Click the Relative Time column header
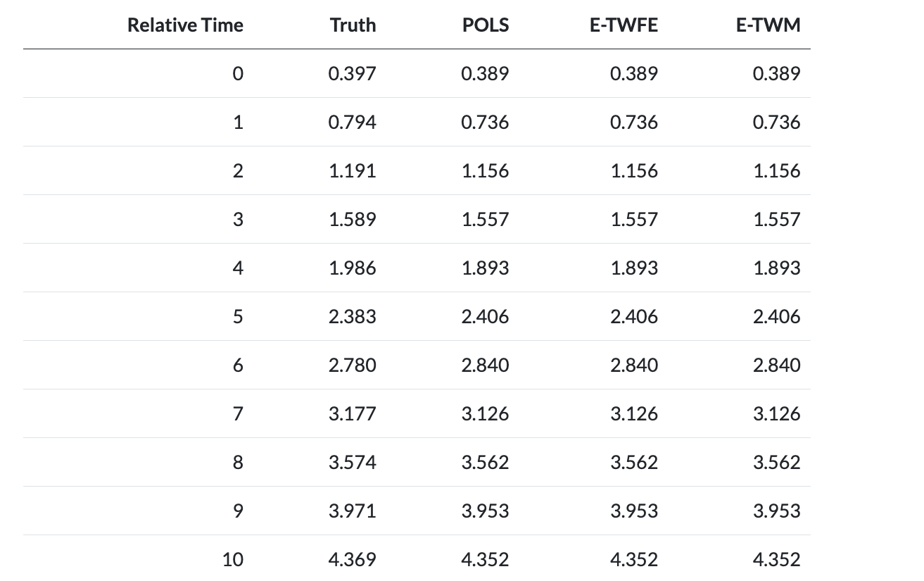 (185, 25)
